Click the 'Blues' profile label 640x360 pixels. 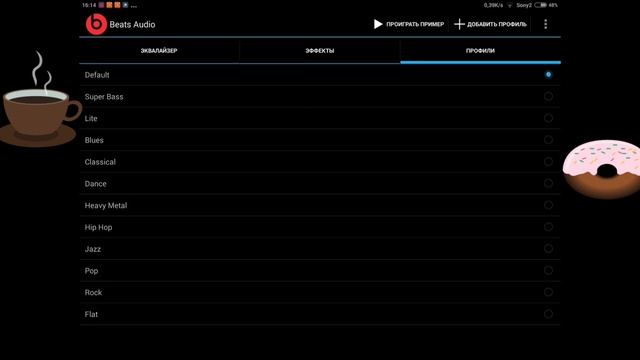(x=94, y=140)
